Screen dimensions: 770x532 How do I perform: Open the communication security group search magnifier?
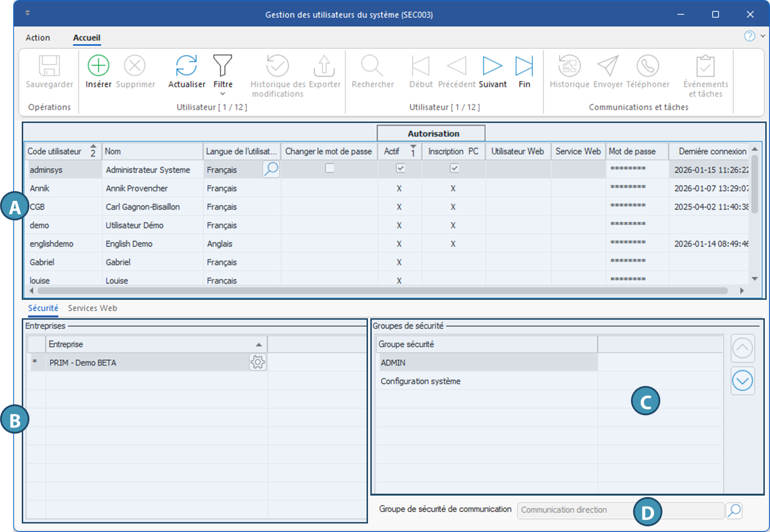point(734,510)
